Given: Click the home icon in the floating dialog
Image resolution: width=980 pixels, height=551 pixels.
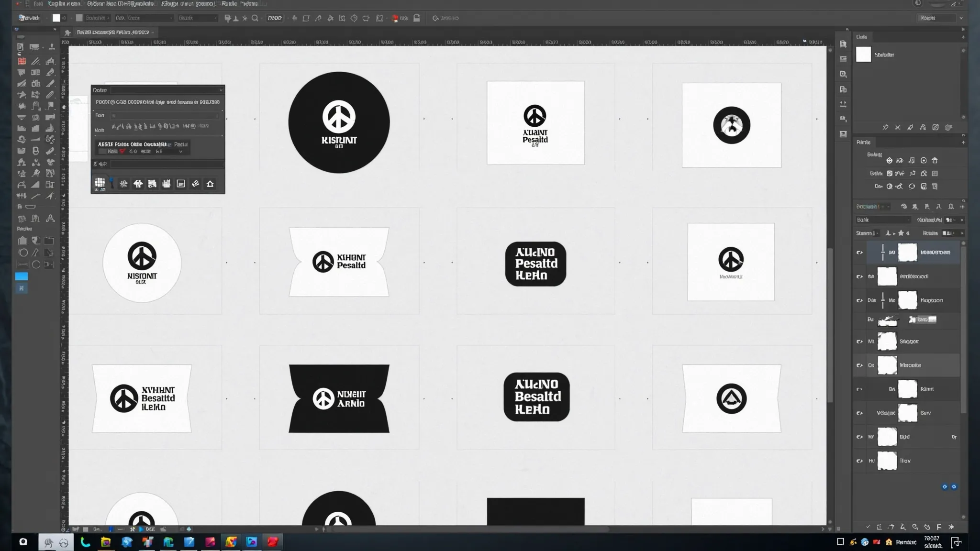Looking at the screenshot, I should [x=210, y=184].
